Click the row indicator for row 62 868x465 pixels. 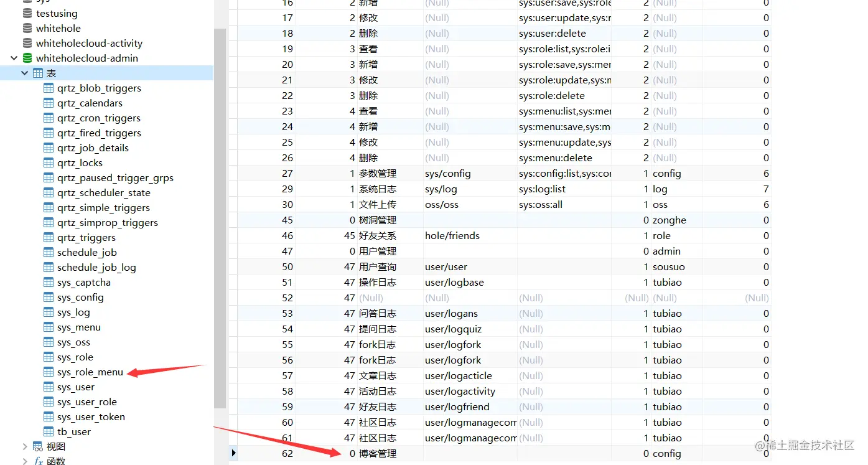(x=233, y=453)
